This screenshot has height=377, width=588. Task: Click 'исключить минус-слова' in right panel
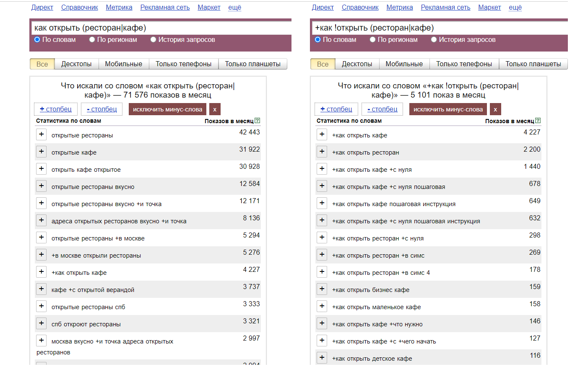448,109
